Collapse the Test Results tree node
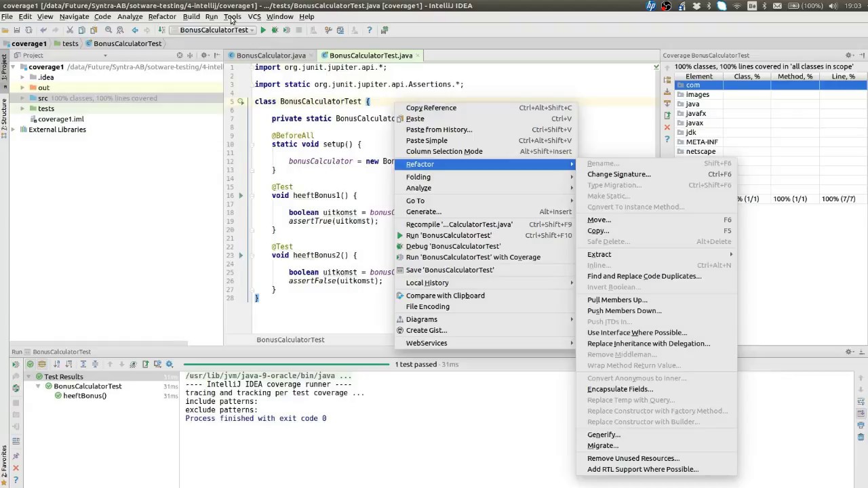 pyautogui.click(x=28, y=377)
